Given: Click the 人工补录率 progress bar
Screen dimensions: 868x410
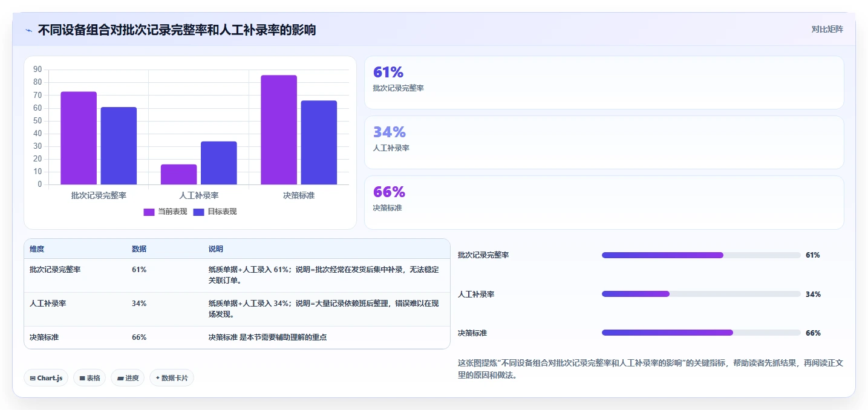Looking at the screenshot, I should pos(701,294).
